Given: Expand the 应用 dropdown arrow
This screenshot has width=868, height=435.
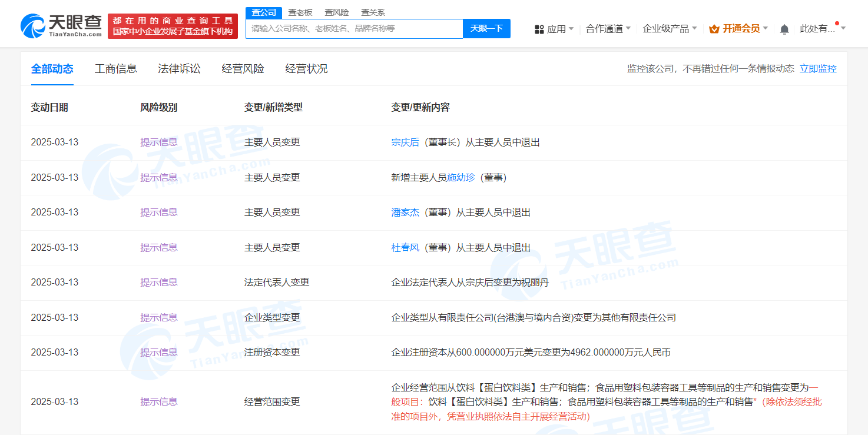Looking at the screenshot, I should (571, 28).
